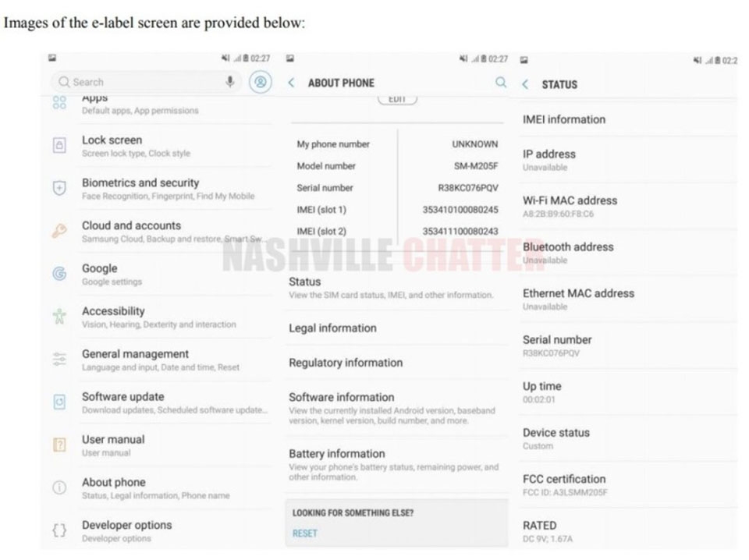
Task: Open General management settings
Action: click(x=158, y=360)
